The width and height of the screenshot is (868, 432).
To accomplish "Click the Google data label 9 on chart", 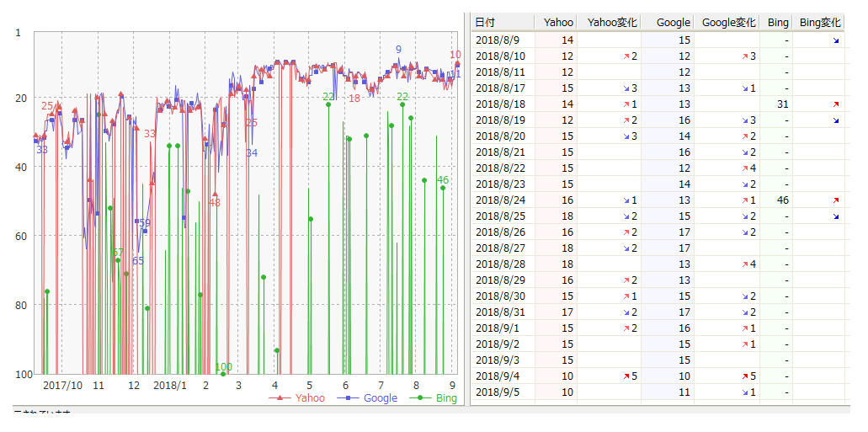I will click(398, 50).
